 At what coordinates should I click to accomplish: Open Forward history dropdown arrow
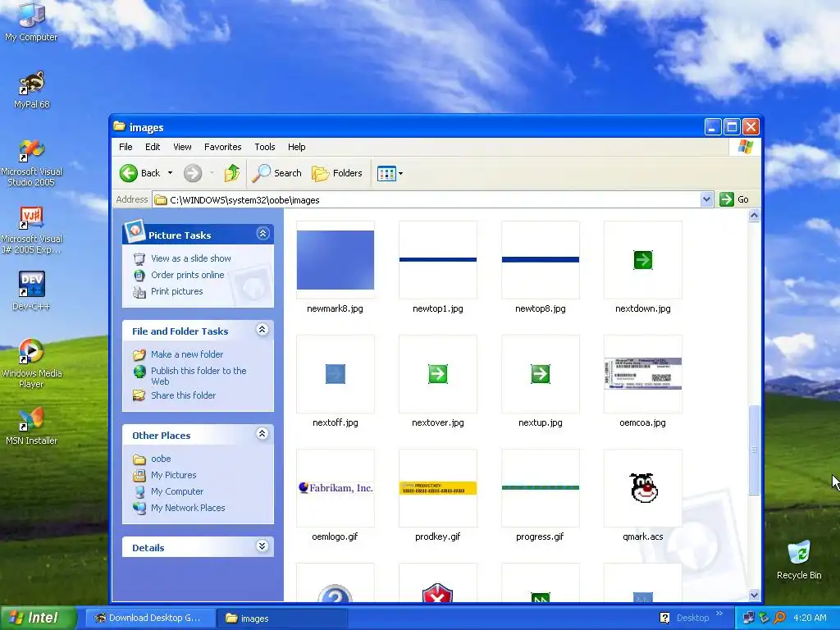(212, 173)
